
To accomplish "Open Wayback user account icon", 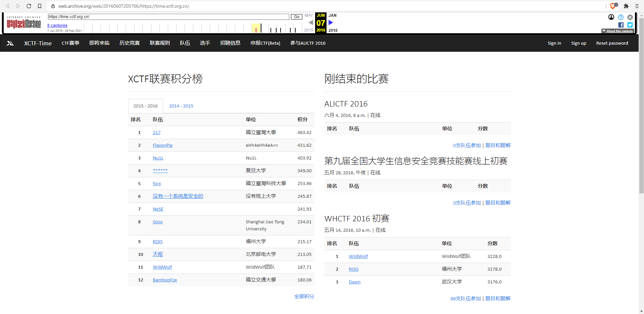I will pyautogui.click(x=611, y=17).
